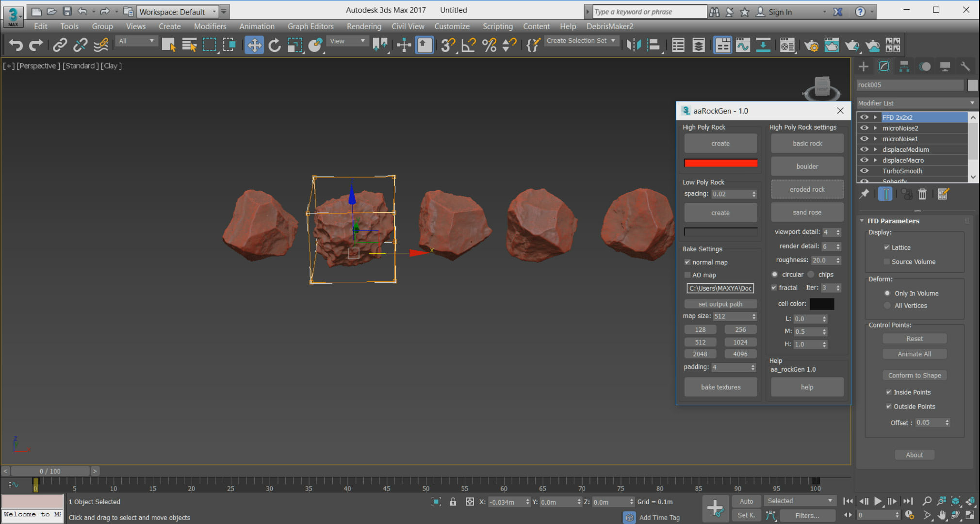980x524 pixels.
Task: Activate Bind to Space Warp tool
Action: pyautogui.click(x=100, y=46)
